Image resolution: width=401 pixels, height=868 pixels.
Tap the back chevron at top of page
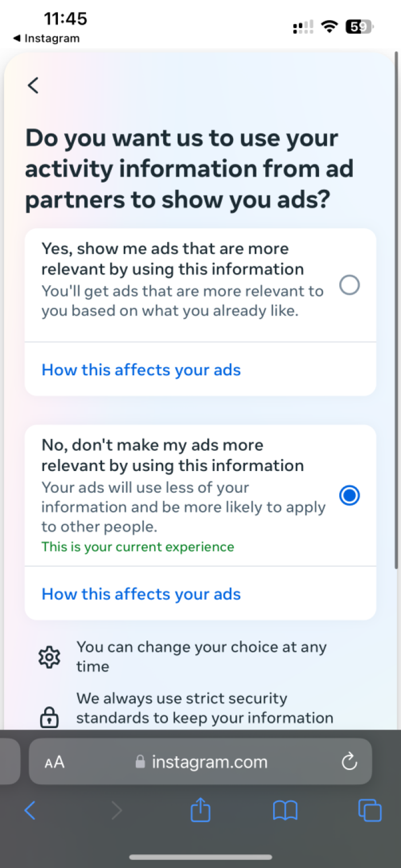point(32,85)
